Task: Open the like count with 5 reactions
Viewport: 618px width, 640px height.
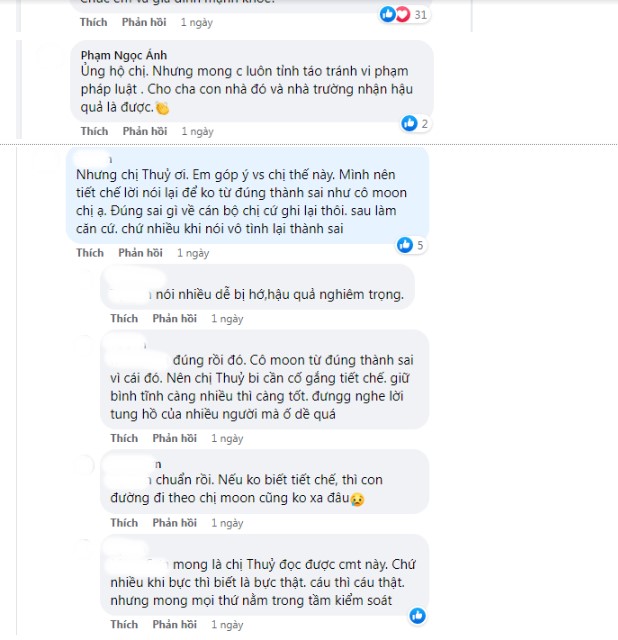Action: [405, 245]
